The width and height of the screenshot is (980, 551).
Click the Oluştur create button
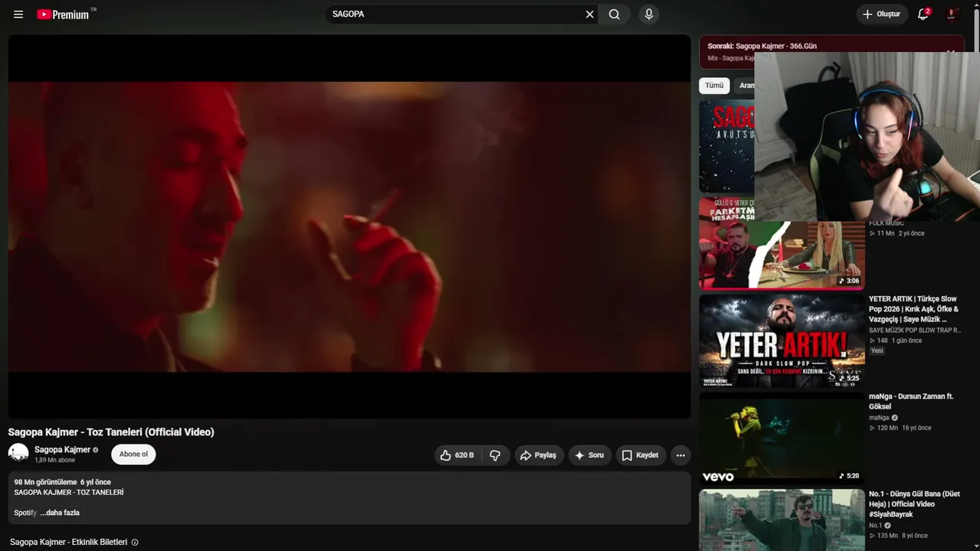tap(882, 15)
